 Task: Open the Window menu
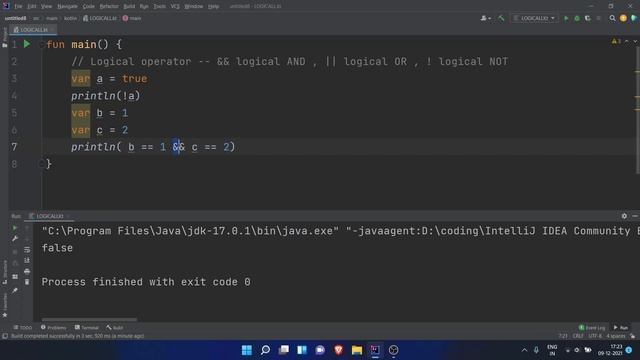click(193, 6)
